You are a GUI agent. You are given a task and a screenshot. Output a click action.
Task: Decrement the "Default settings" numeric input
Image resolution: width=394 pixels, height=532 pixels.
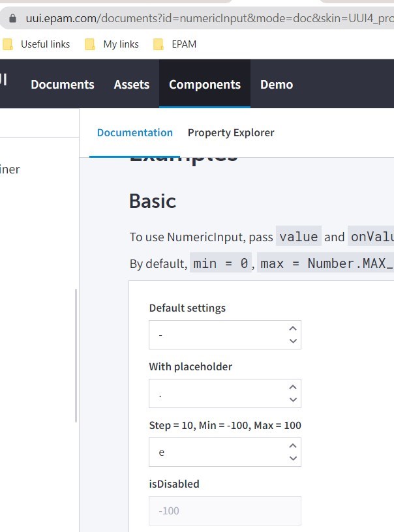click(293, 340)
